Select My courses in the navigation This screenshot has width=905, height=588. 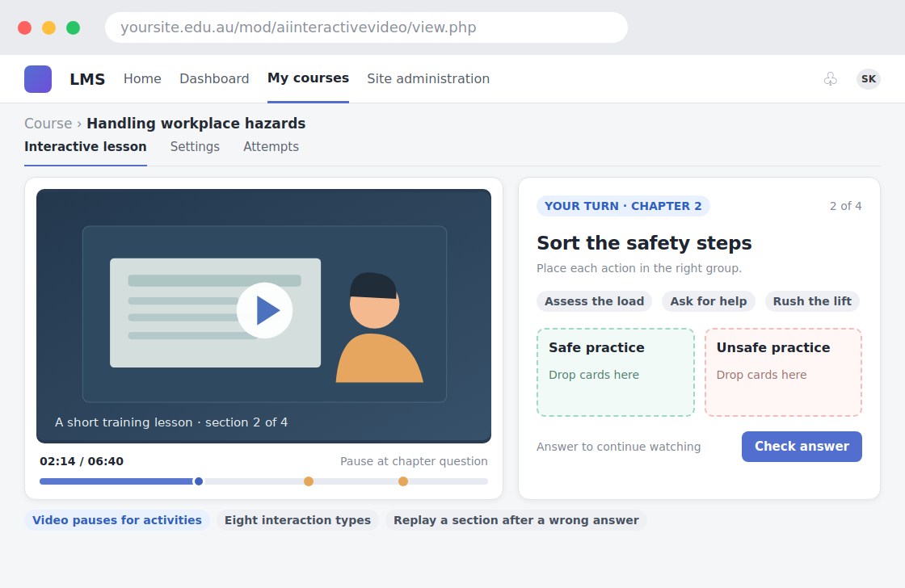coord(308,78)
